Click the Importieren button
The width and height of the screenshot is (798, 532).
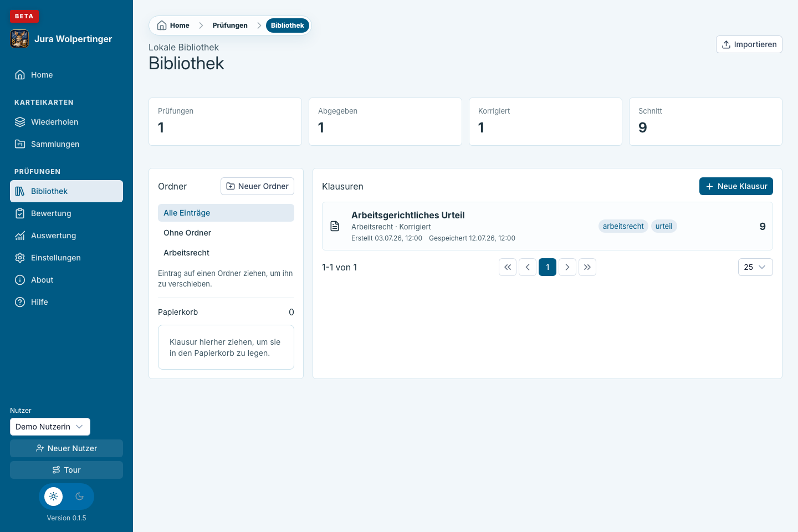click(749, 44)
